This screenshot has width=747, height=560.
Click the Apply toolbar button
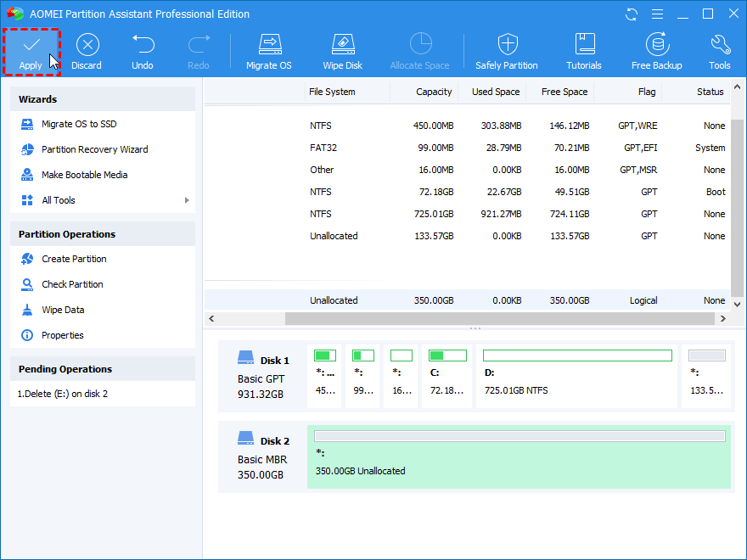coord(31,52)
